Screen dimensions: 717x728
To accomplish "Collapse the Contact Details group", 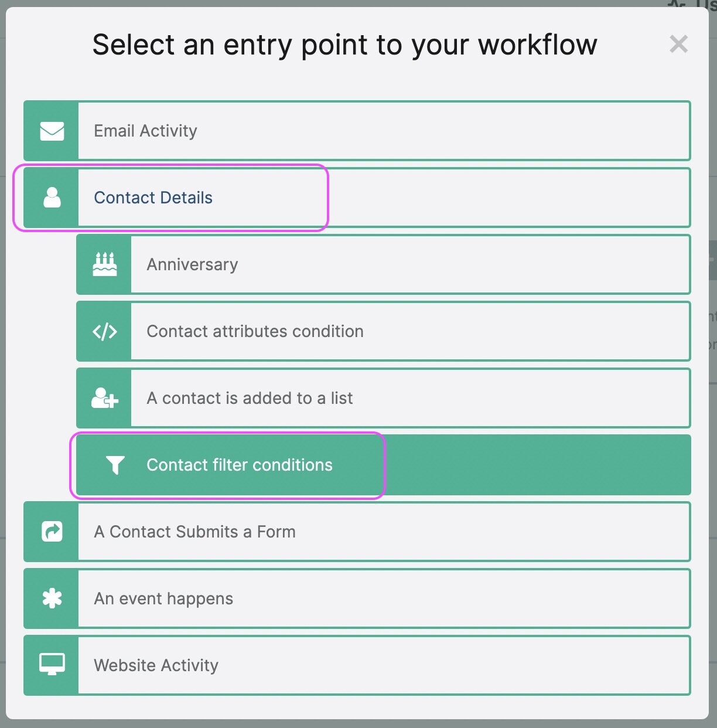I will [x=153, y=198].
